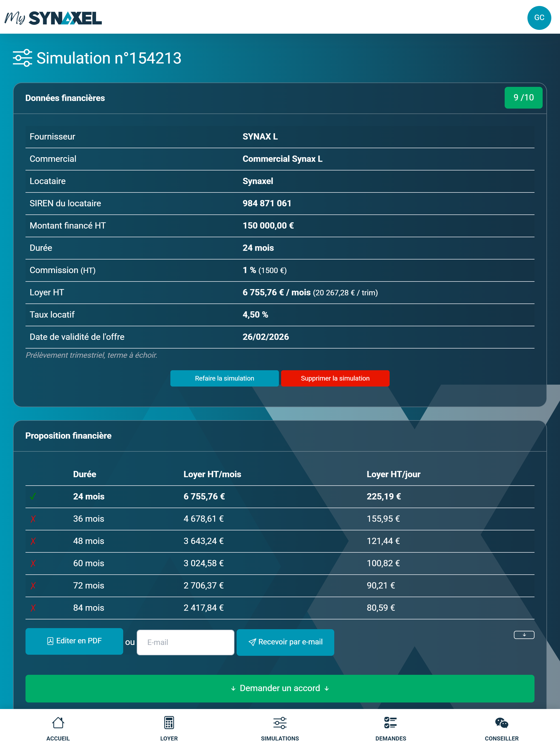Click the red X on 36 mois row
The image size is (560, 747).
point(33,519)
